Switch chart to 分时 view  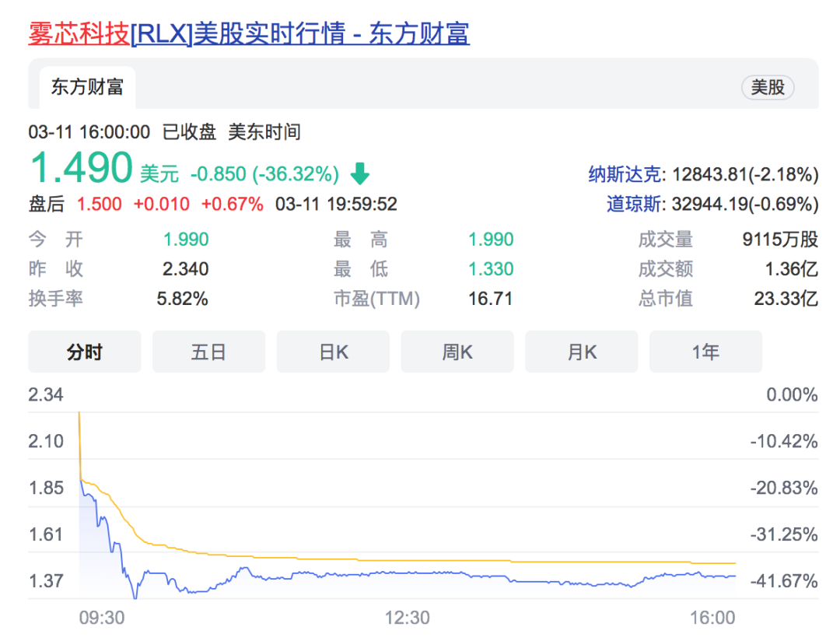pyautogui.click(x=84, y=352)
